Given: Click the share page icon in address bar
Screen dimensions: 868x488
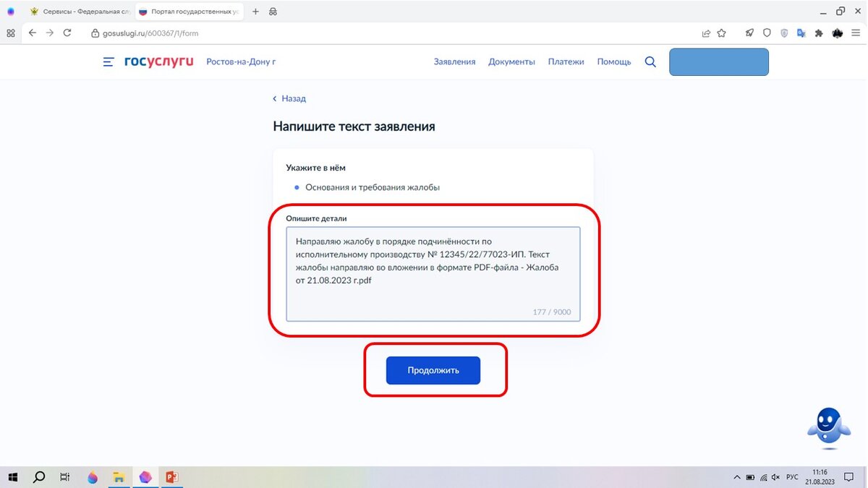Looking at the screenshot, I should [x=706, y=33].
